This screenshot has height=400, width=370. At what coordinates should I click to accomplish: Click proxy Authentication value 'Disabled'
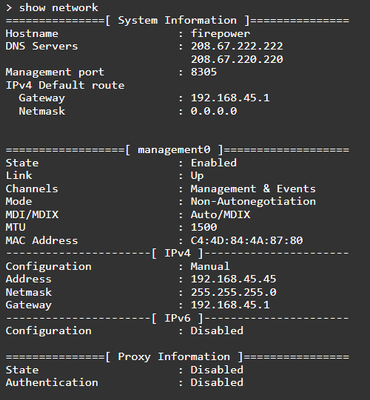click(217, 382)
